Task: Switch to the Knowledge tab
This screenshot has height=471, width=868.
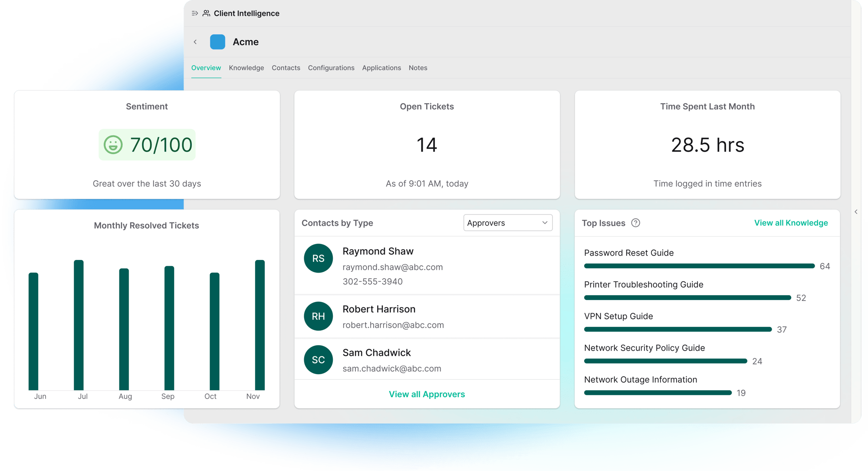Action: click(246, 68)
